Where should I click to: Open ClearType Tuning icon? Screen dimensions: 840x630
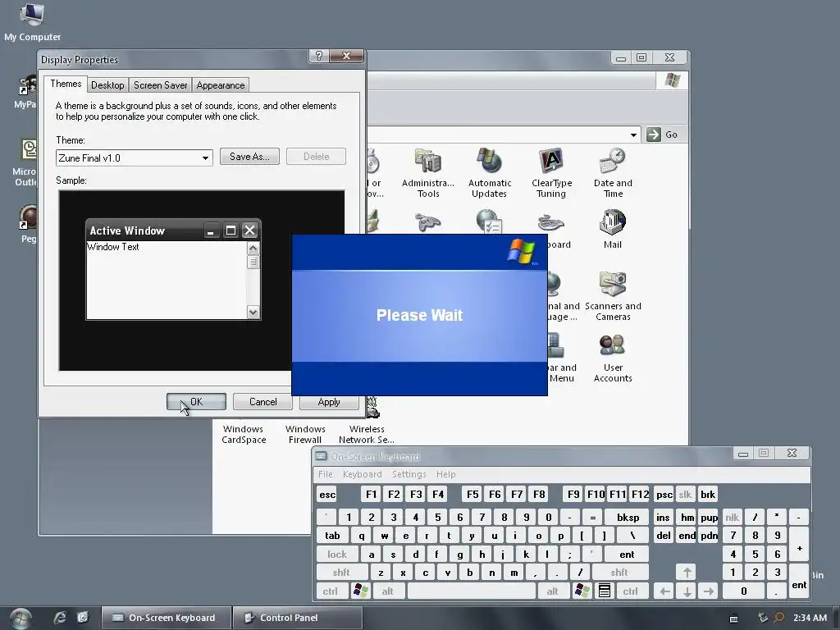coord(551,172)
